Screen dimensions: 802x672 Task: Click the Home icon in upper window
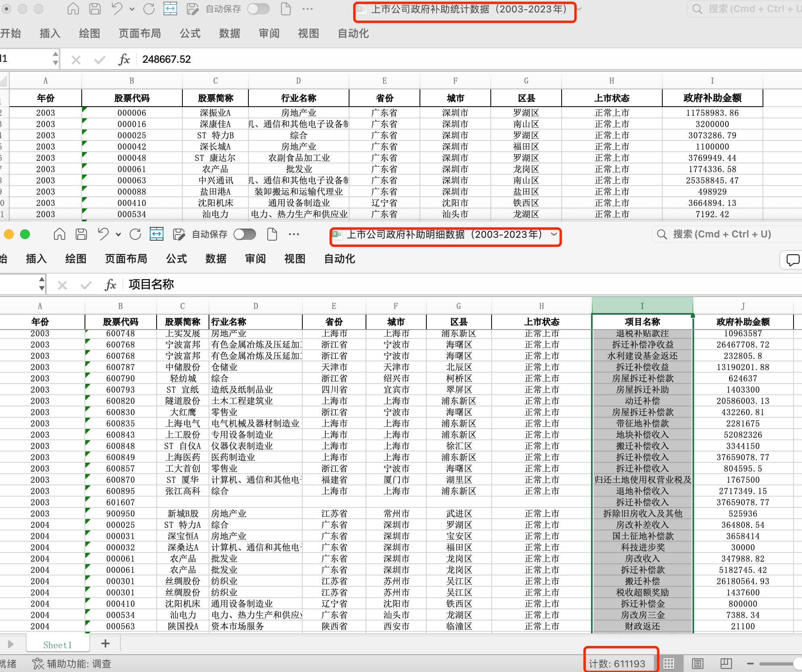[73, 9]
